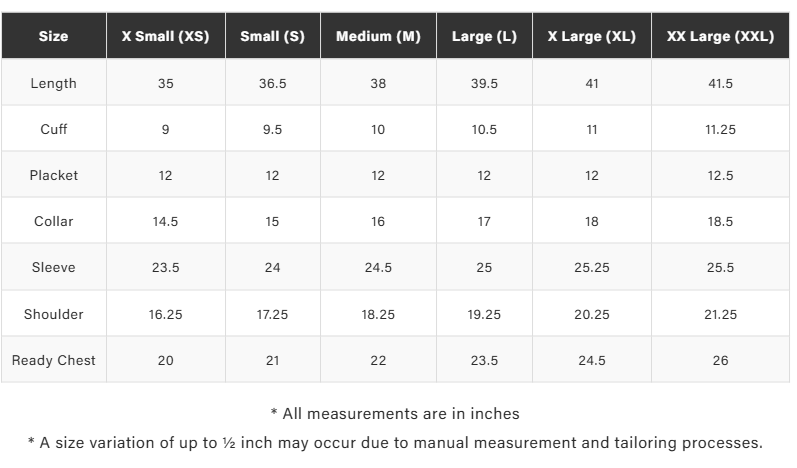
Task: Click the 36.5 Length value for Small
Action: coord(272,83)
